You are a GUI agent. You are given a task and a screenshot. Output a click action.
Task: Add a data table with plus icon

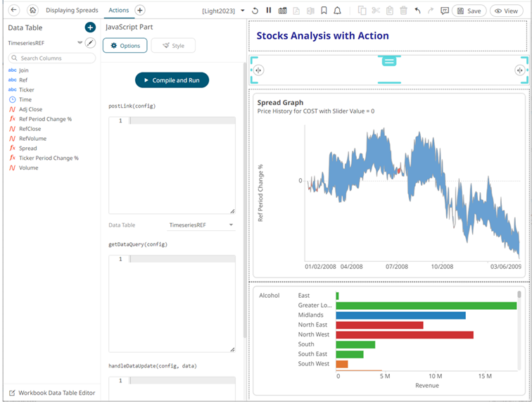[x=89, y=27]
